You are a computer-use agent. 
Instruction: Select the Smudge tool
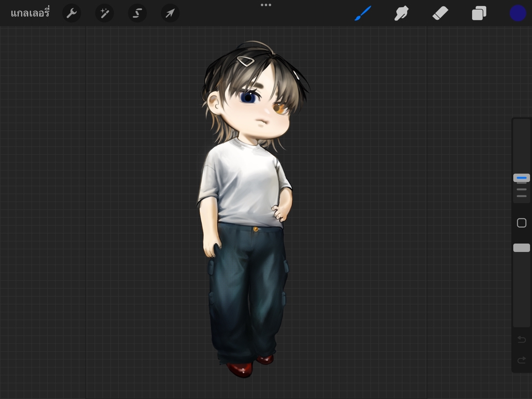[x=401, y=13]
